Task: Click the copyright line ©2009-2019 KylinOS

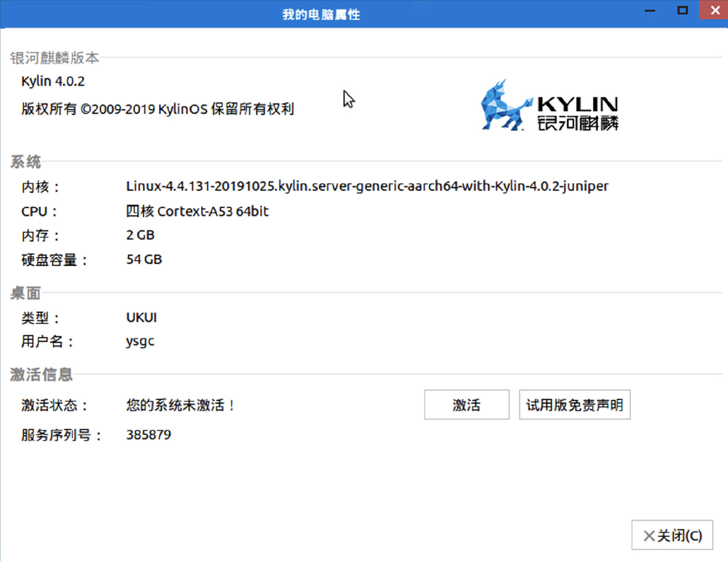Action: tap(158, 109)
